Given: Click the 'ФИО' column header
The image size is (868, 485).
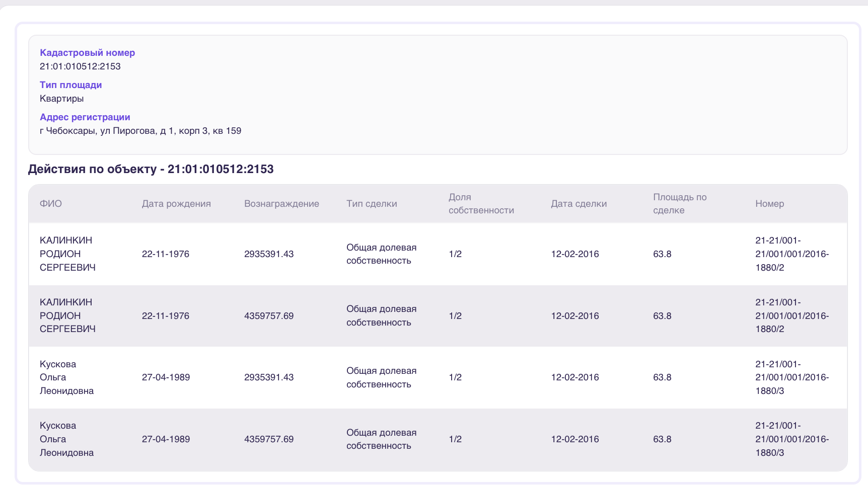Looking at the screenshot, I should [x=51, y=204].
